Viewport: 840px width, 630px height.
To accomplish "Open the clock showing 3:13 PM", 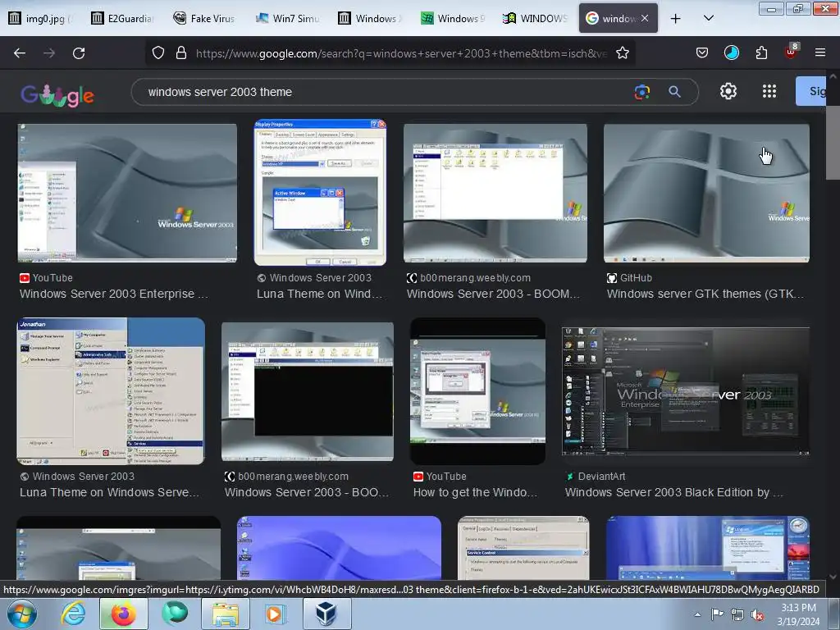I will click(799, 614).
